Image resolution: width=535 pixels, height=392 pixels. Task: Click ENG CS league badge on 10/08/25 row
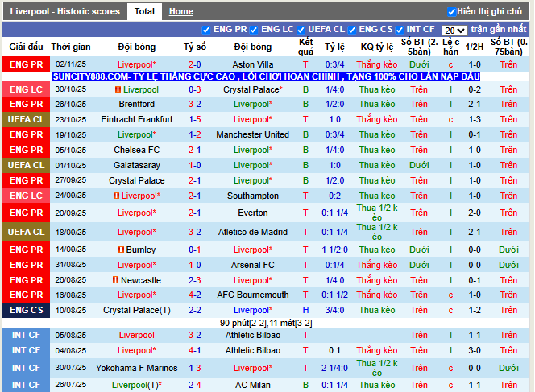pyautogui.click(x=27, y=310)
